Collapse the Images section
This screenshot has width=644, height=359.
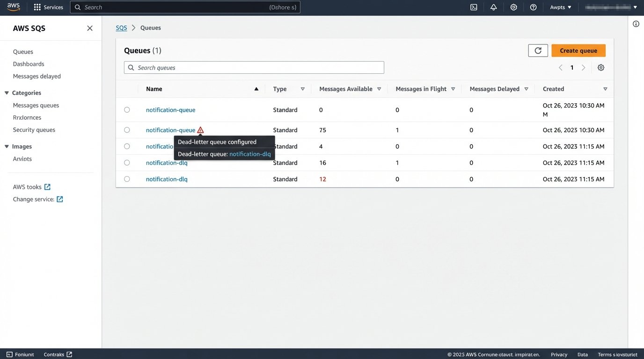click(7, 147)
